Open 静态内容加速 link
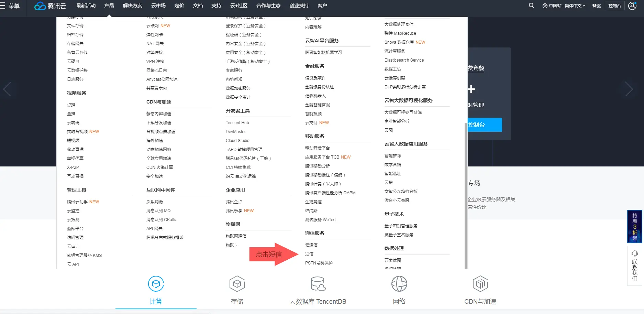Screen dimensions: 644x314 coord(159,114)
